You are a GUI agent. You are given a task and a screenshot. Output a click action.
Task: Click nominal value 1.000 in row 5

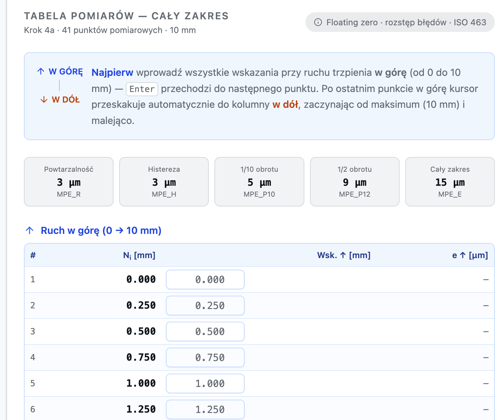[x=141, y=383]
